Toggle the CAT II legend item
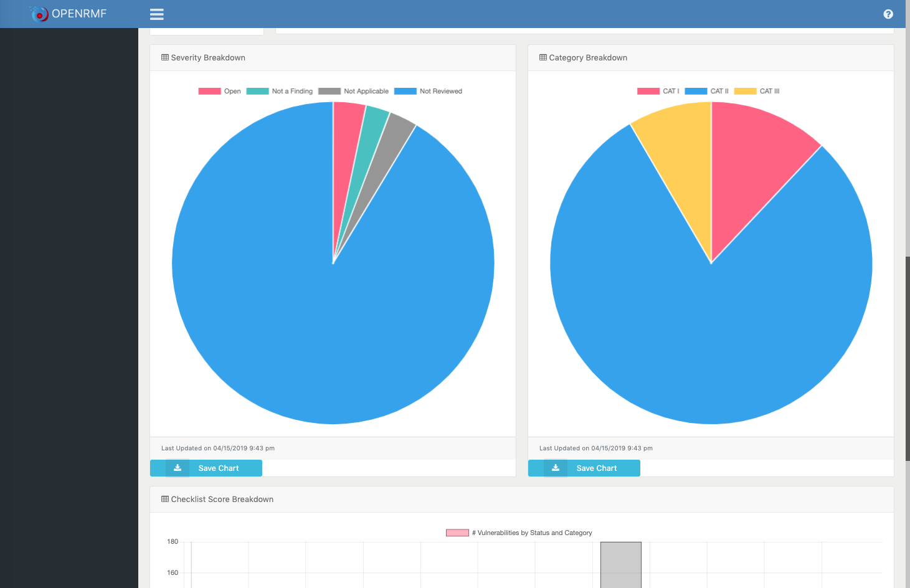Image resolution: width=910 pixels, height=588 pixels. point(707,91)
